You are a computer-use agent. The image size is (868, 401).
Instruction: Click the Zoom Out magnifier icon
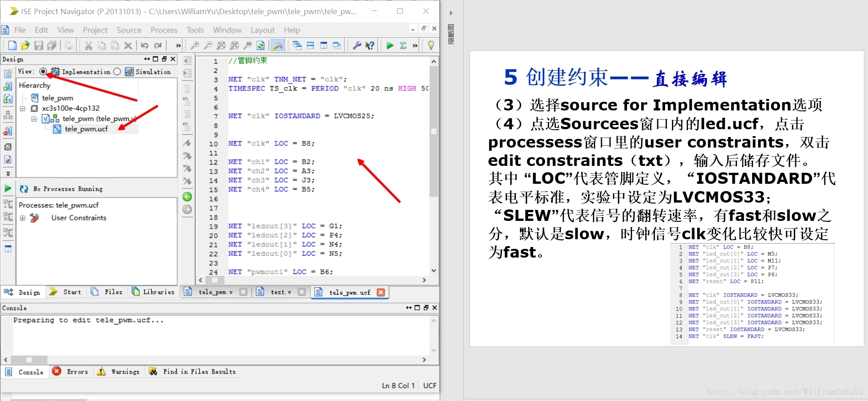point(208,45)
